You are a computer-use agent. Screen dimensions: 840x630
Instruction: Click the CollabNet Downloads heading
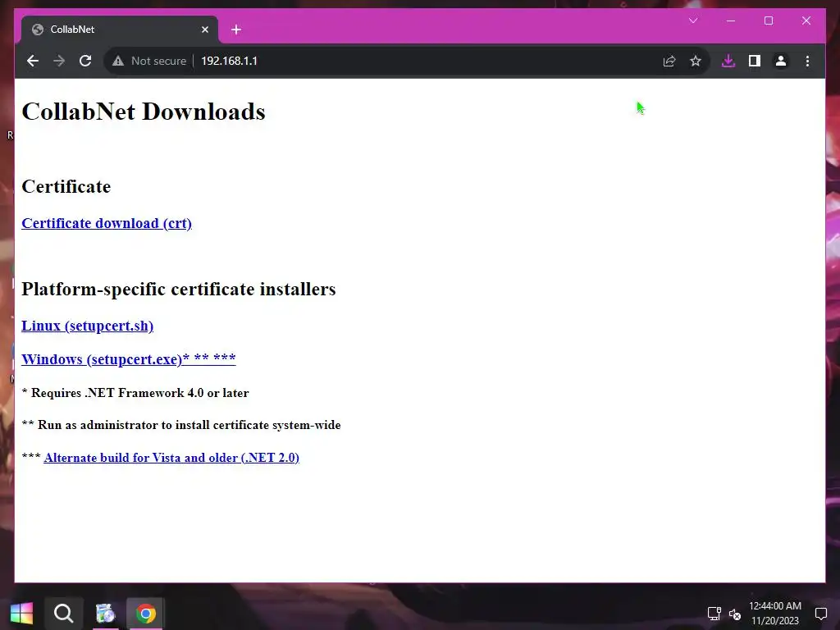coord(144,112)
